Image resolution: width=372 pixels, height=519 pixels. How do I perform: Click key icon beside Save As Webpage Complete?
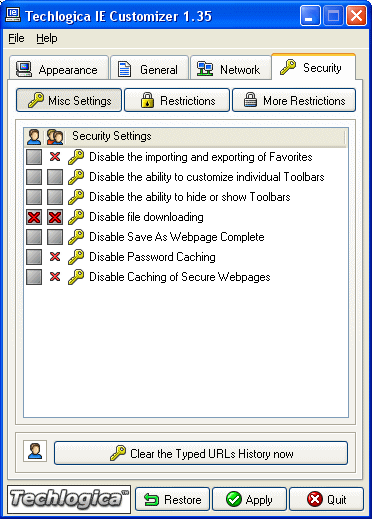(x=76, y=237)
